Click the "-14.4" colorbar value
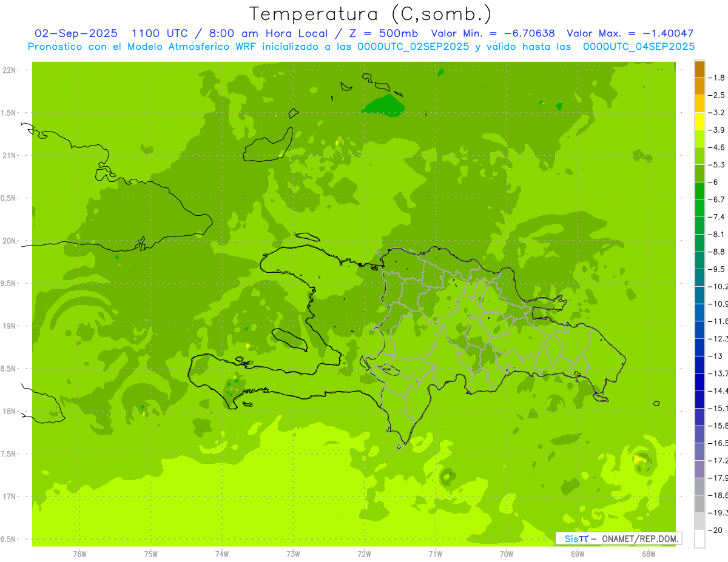 point(718,391)
